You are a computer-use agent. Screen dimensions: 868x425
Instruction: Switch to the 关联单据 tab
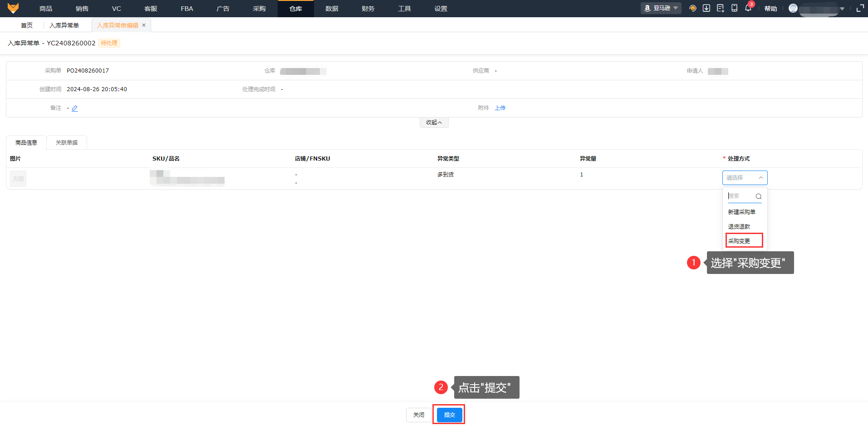(x=67, y=142)
